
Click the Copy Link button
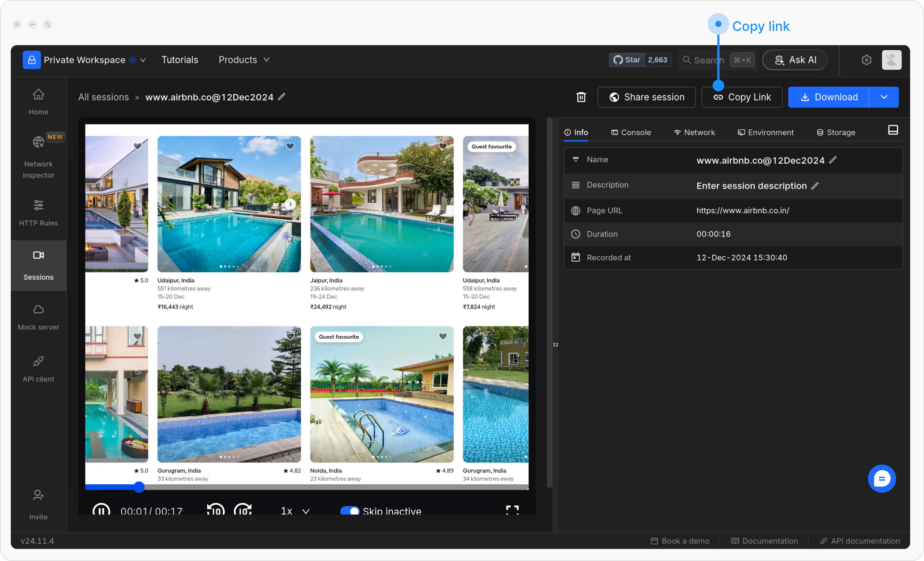(x=742, y=97)
